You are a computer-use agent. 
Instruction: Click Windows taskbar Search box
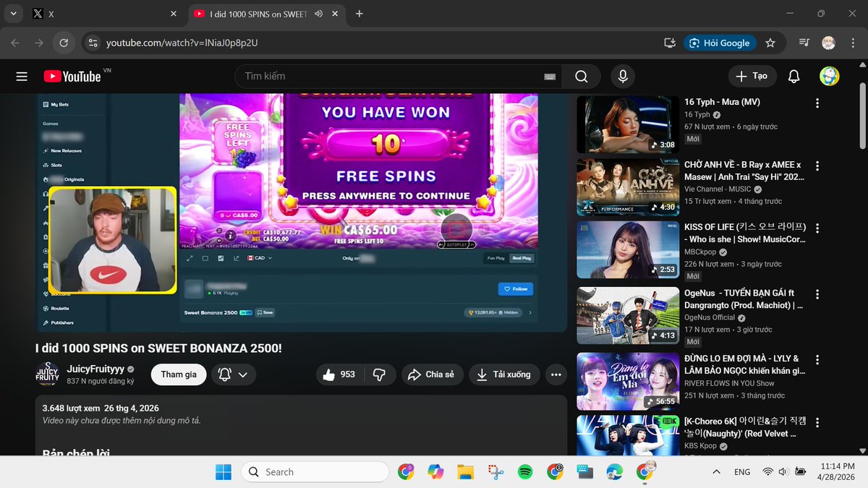click(x=315, y=472)
